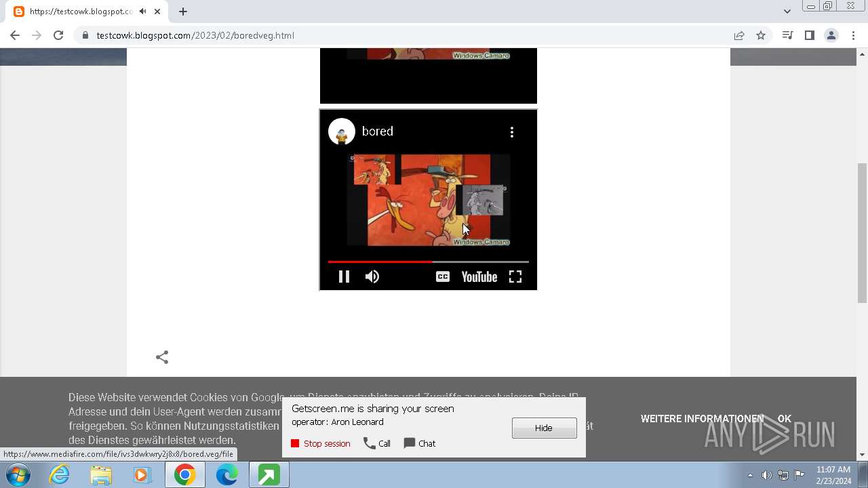This screenshot has height=488, width=868.
Task: Mute the tab via speaker icon
Action: point(142,12)
